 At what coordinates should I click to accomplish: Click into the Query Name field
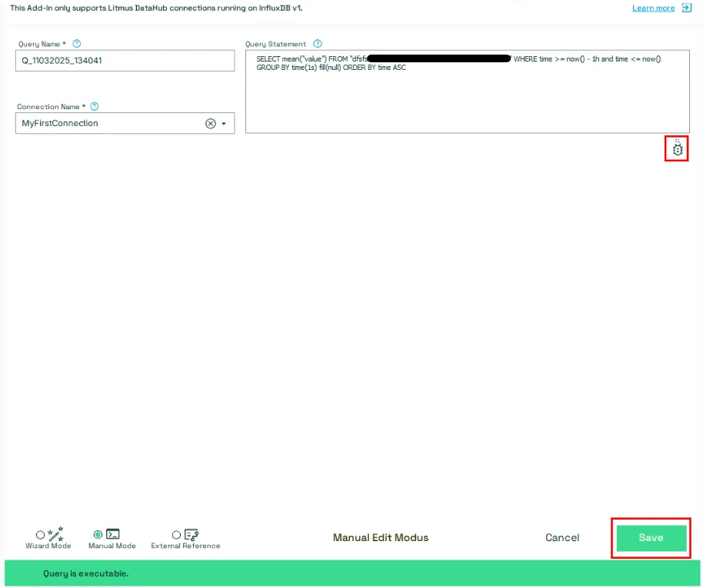[125, 61]
